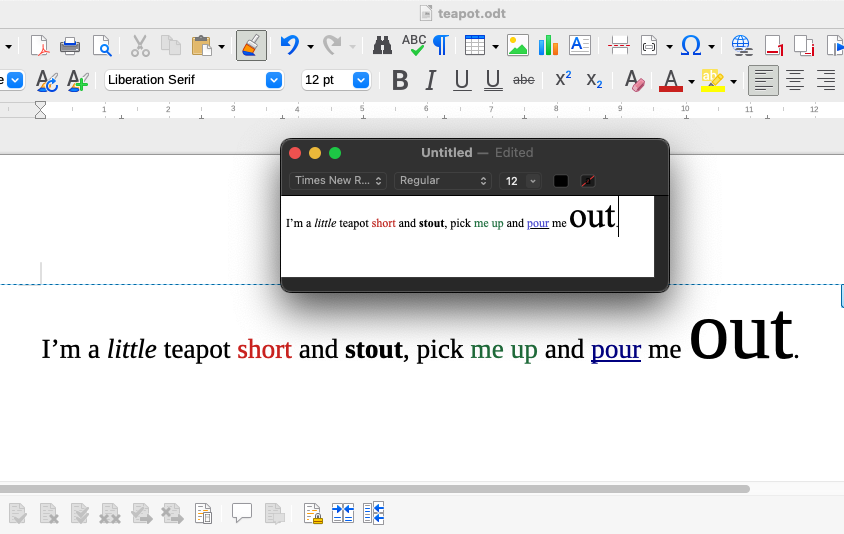Toggle Italic formatting in the toolbar
This screenshot has width=844, height=534.
431,80
